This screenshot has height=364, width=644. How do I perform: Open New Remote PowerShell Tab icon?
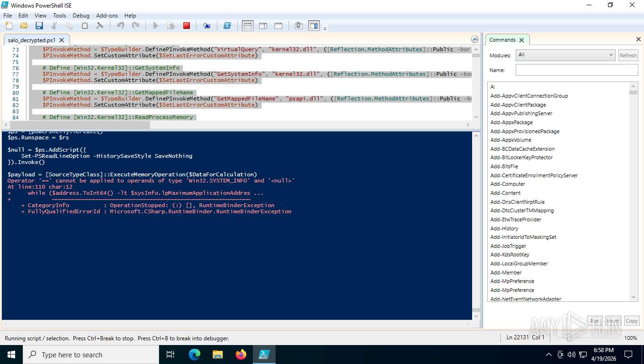pos(207,26)
